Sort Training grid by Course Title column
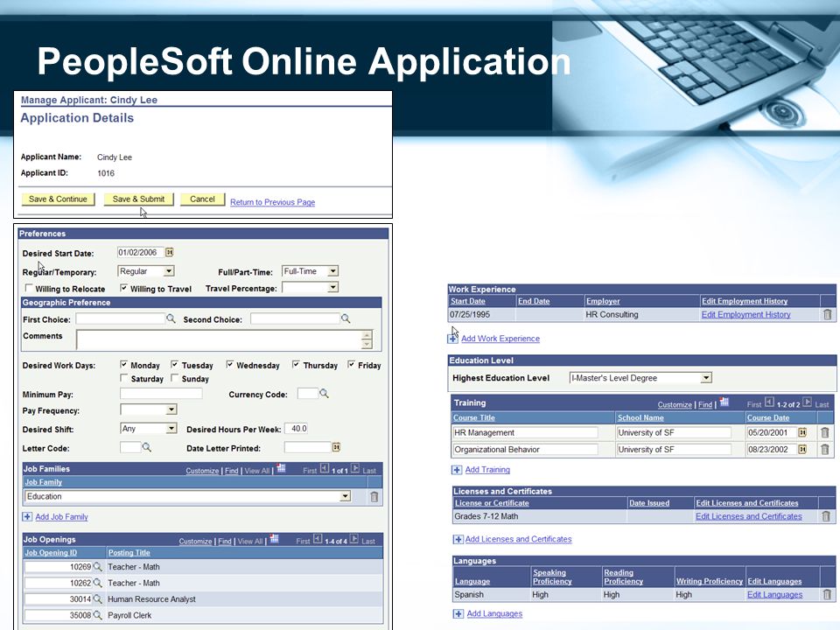 coord(474,418)
